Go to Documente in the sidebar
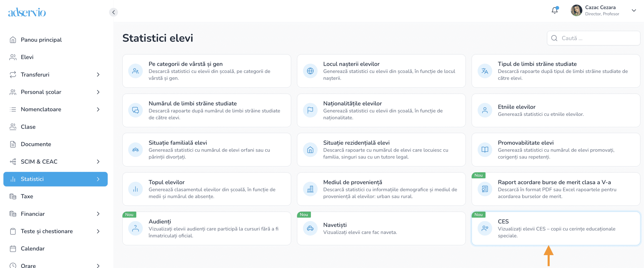 click(x=36, y=144)
